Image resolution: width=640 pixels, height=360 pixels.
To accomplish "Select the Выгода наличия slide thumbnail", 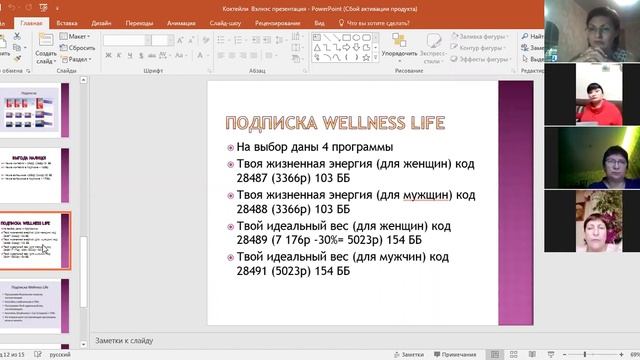I will pyautogui.click(x=35, y=175).
